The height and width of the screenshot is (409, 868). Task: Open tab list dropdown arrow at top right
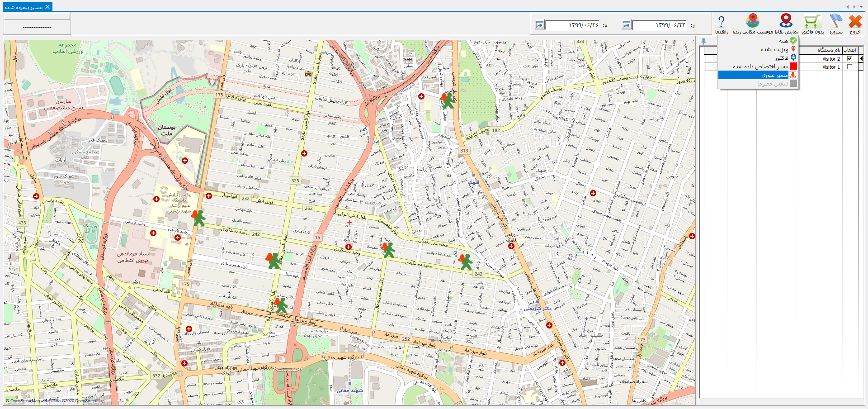pyautogui.click(x=861, y=7)
